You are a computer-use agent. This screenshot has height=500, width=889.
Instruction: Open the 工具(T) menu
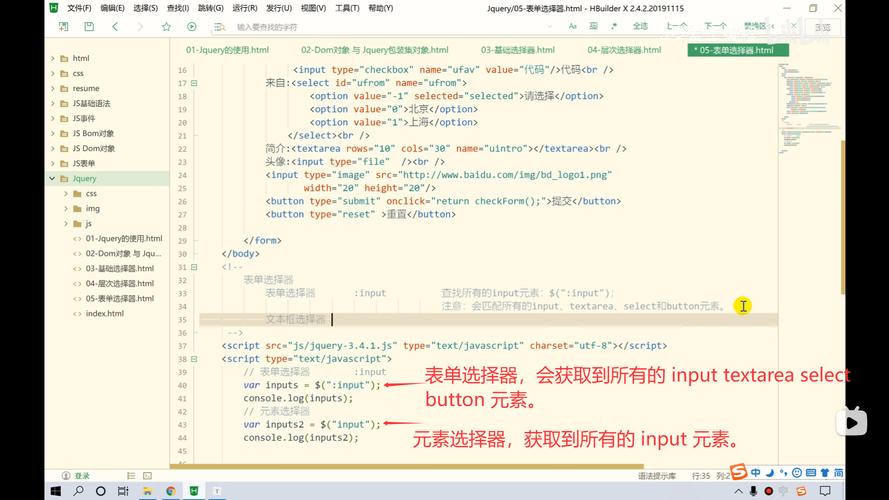[x=347, y=8]
